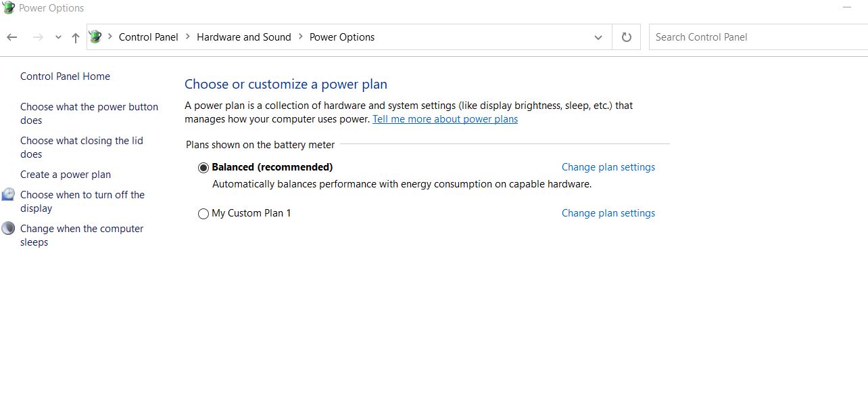Expand the address bar history dropdown
Screen dimensions: 868x404
(598, 37)
